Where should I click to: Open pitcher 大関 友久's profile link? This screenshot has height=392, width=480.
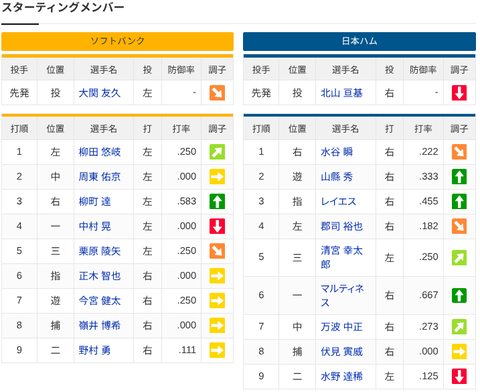tap(99, 93)
